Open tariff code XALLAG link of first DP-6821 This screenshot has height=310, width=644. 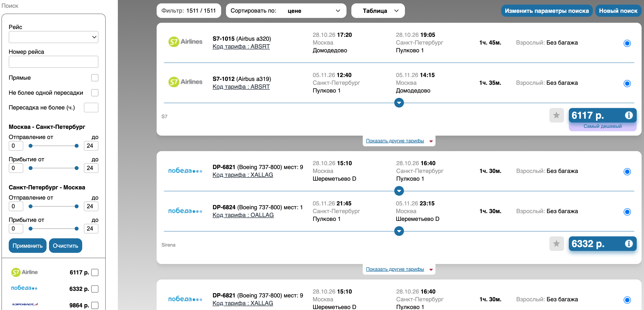(x=242, y=175)
